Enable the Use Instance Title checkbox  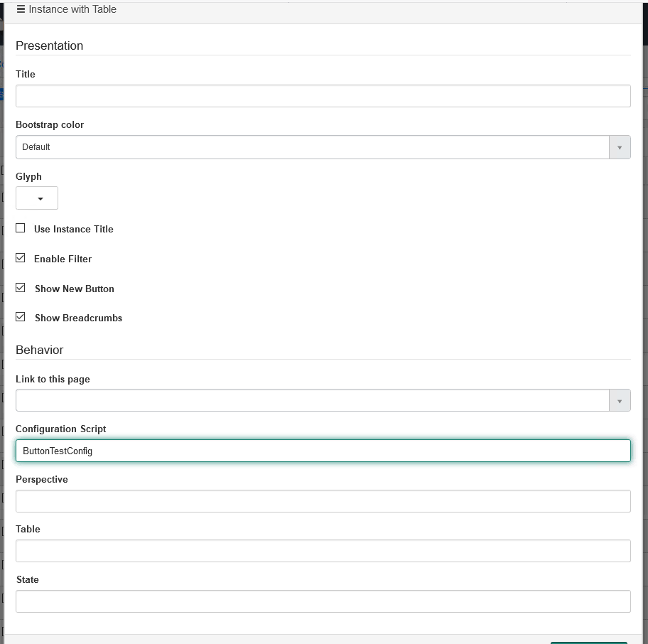[20, 227]
